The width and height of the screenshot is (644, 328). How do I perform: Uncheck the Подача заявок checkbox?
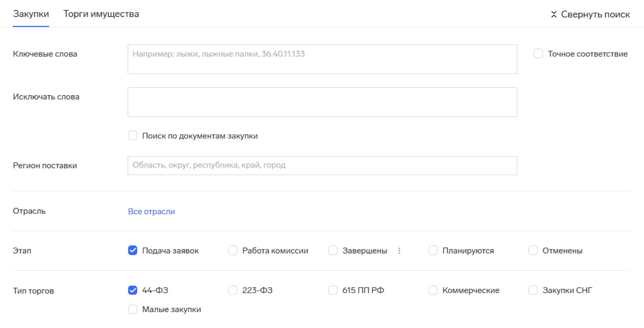pyautogui.click(x=133, y=250)
